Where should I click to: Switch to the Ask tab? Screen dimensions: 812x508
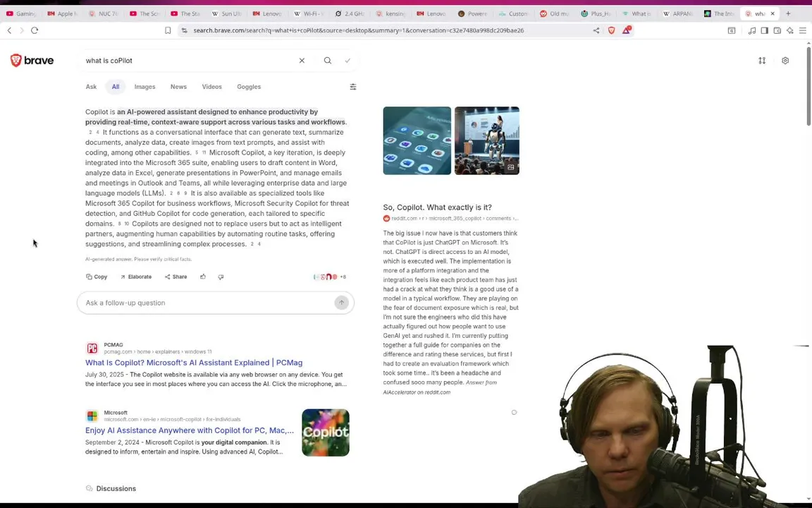(91, 87)
